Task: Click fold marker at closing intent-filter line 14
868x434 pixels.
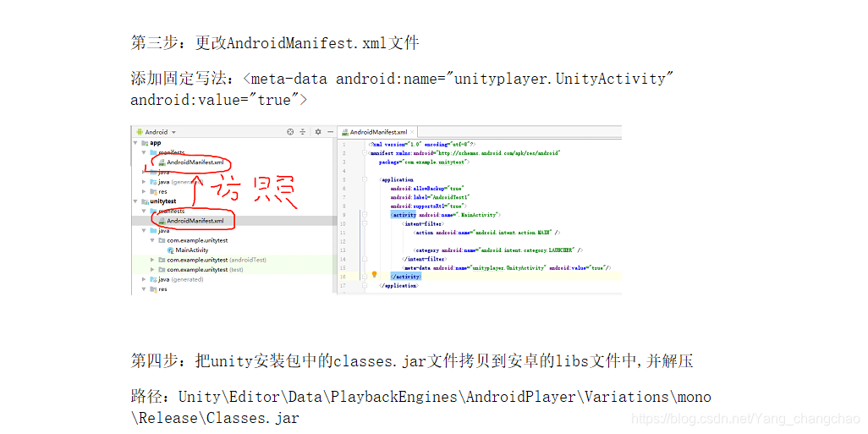Action: (x=365, y=259)
